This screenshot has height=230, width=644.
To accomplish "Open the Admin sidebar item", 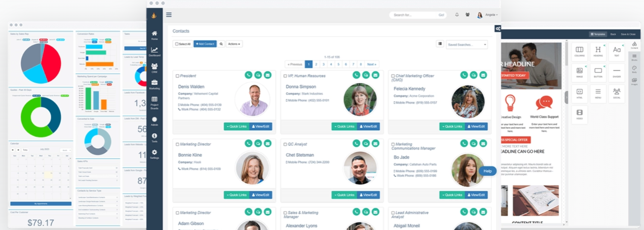I will point(154,121).
